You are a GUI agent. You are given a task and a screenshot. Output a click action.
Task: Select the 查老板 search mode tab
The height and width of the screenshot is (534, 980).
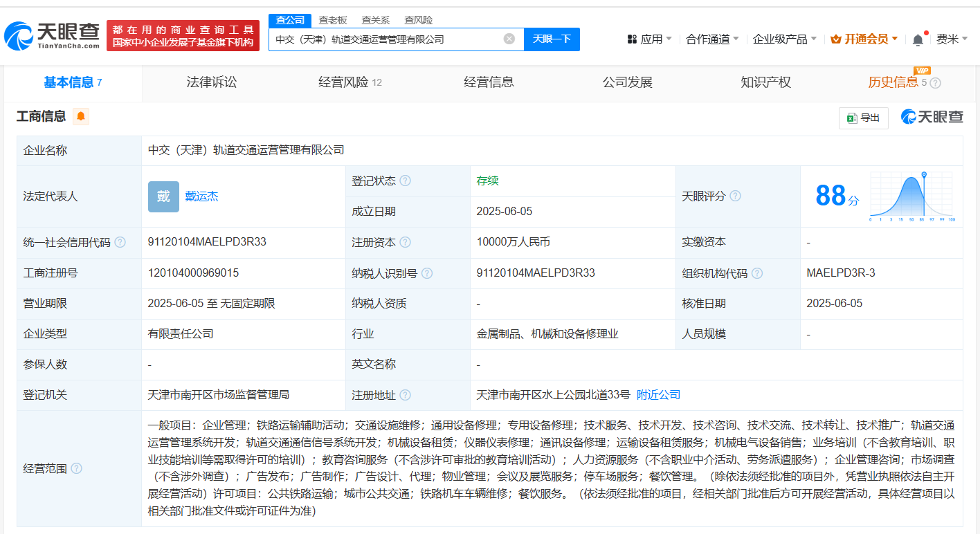333,20
